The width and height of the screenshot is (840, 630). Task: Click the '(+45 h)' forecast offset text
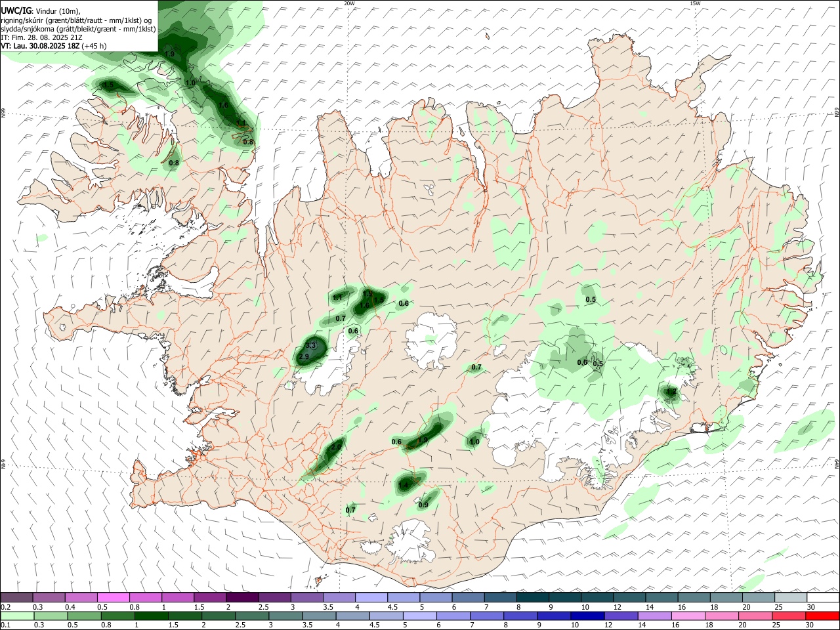point(94,46)
